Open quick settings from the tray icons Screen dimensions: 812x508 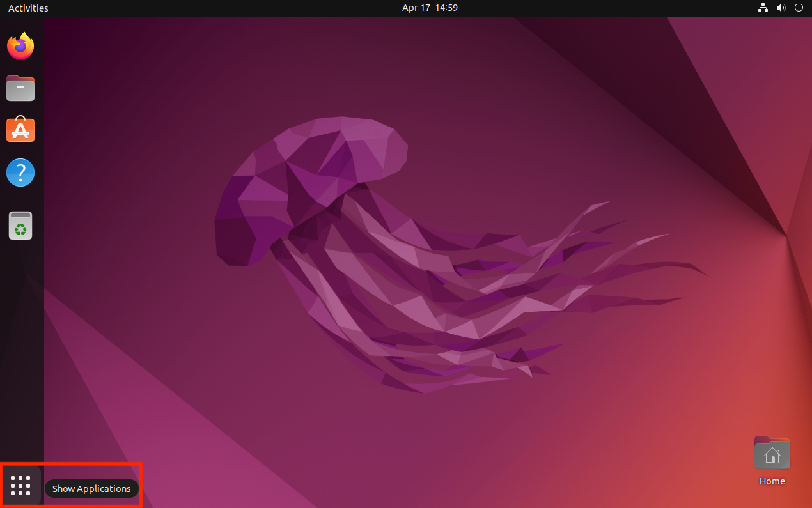pos(781,8)
